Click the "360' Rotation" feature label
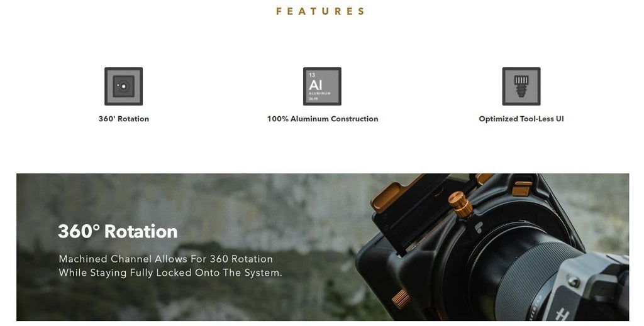 click(124, 119)
